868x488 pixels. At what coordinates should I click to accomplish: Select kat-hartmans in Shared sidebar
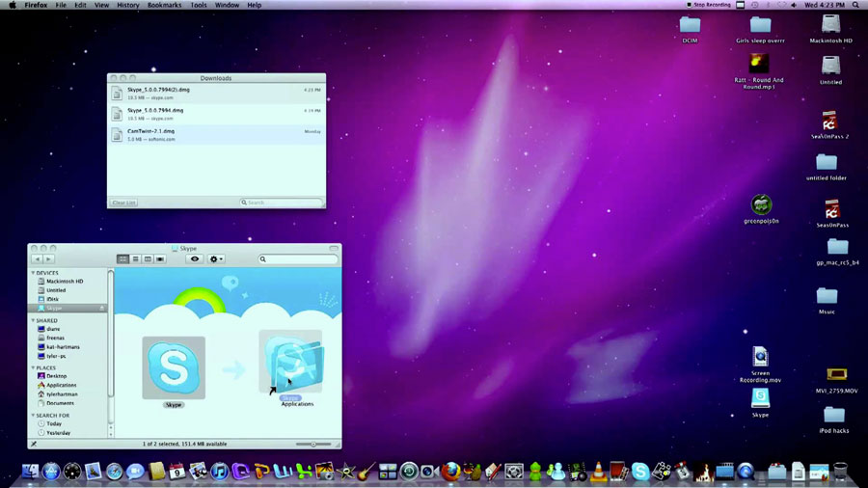[x=63, y=347]
